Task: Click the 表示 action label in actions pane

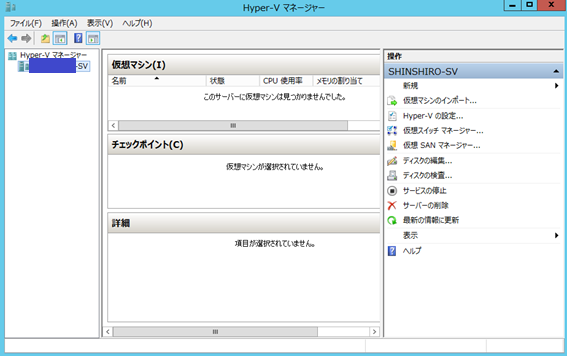Action: pyautogui.click(x=410, y=235)
